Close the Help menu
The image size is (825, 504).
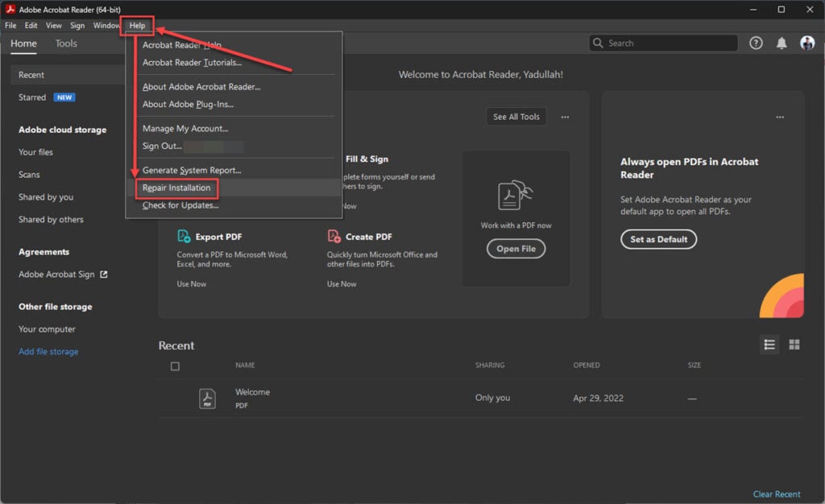[x=137, y=25]
